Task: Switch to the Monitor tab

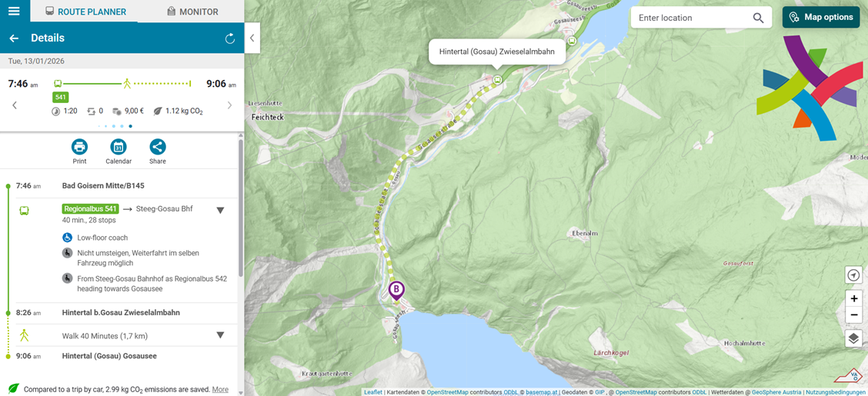Action: (x=192, y=12)
